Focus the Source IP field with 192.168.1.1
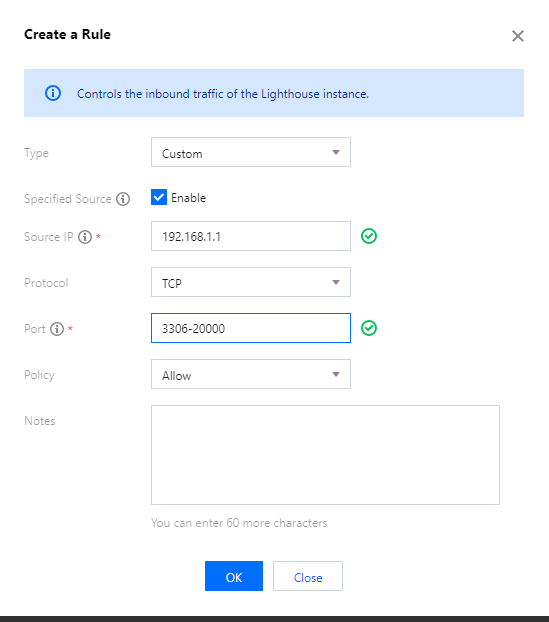Viewport: 549px width, 622px height. pyautogui.click(x=251, y=236)
